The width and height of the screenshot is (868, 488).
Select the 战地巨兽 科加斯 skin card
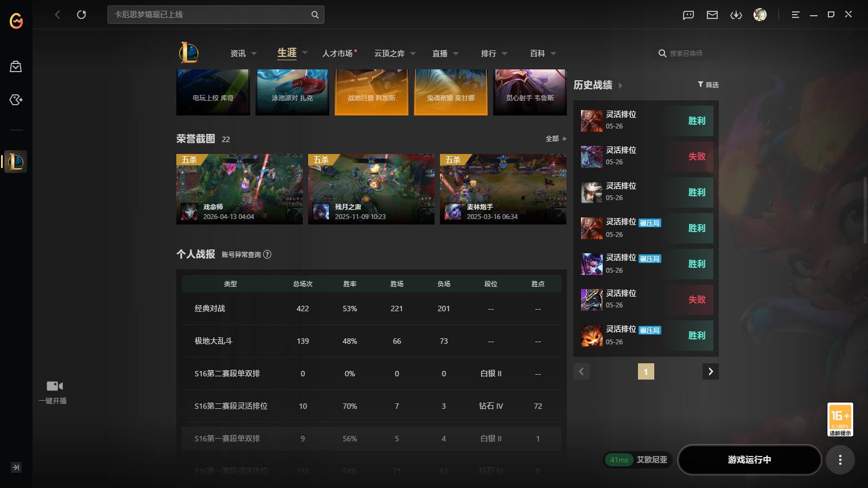point(371,92)
